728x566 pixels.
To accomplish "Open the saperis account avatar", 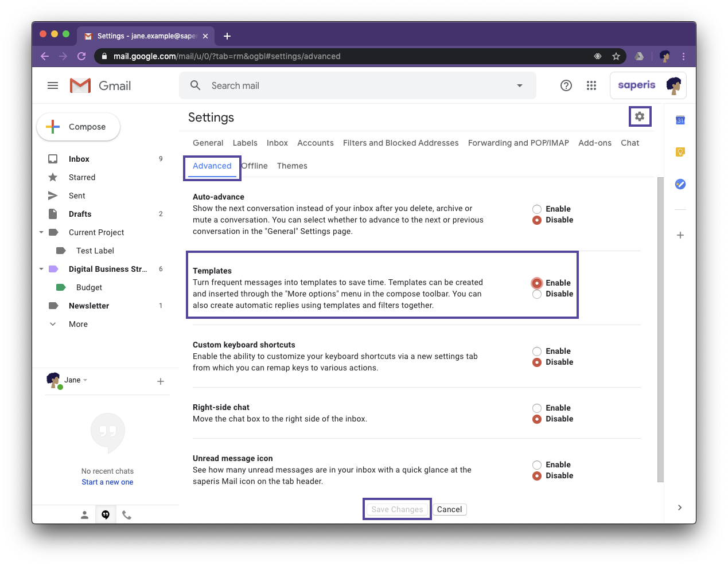I will pos(674,85).
